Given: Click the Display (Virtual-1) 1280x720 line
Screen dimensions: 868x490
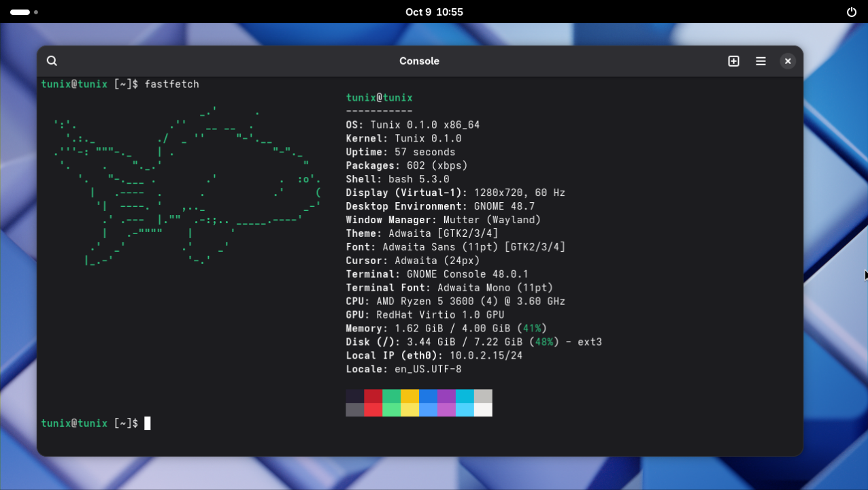Looking at the screenshot, I should pos(456,193).
